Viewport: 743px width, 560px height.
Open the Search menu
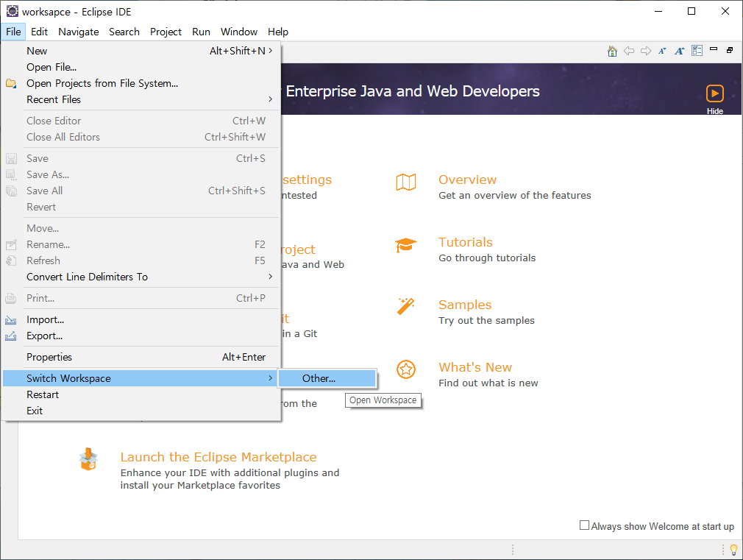point(124,32)
